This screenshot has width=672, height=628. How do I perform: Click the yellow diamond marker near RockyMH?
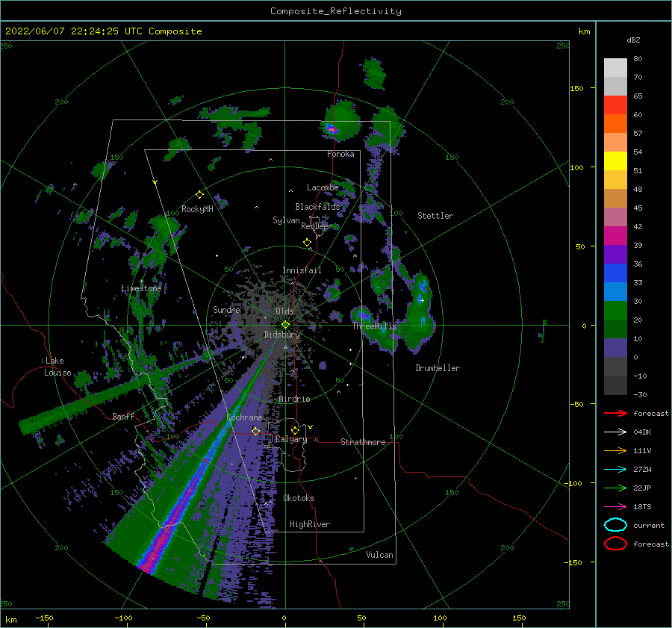coord(199,195)
